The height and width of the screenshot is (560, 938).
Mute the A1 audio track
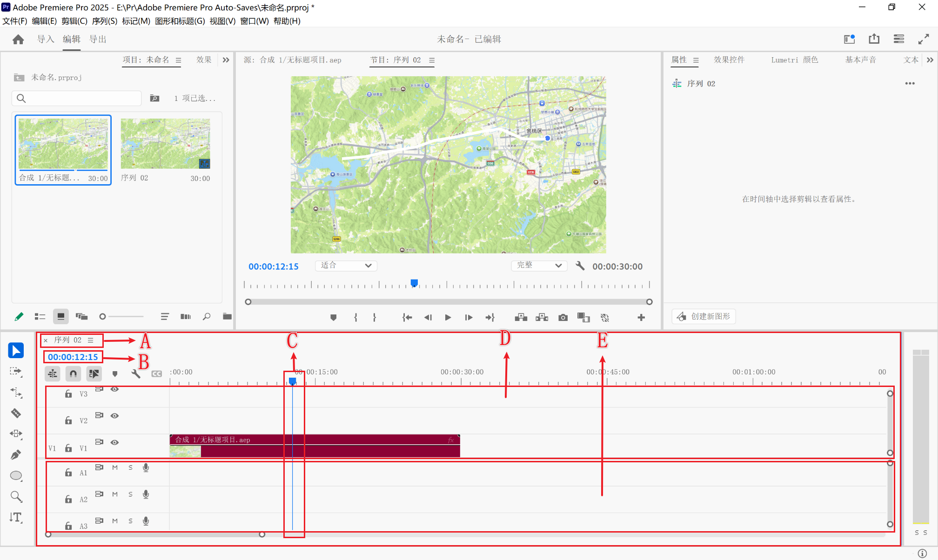(115, 467)
